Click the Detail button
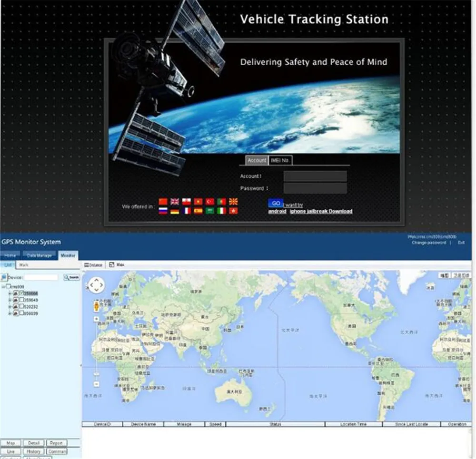The height and width of the screenshot is (459, 476). (x=34, y=443)
